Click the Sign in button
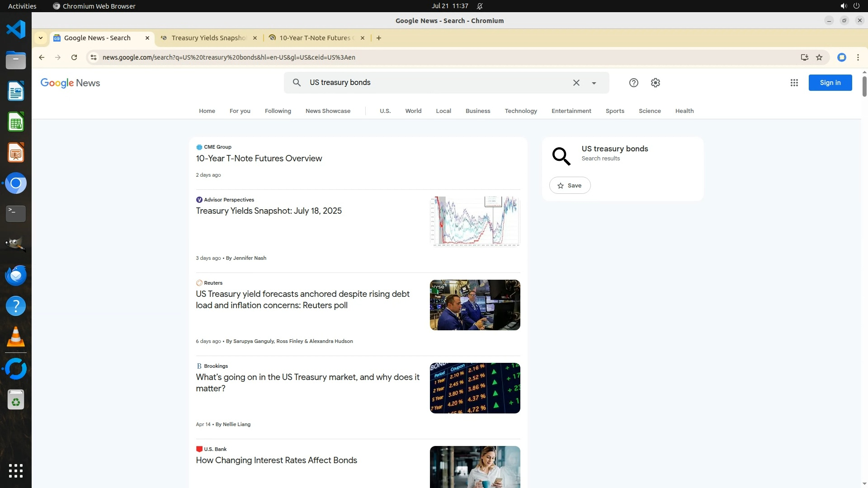868x488 pixels. click(x=830, y=83)
